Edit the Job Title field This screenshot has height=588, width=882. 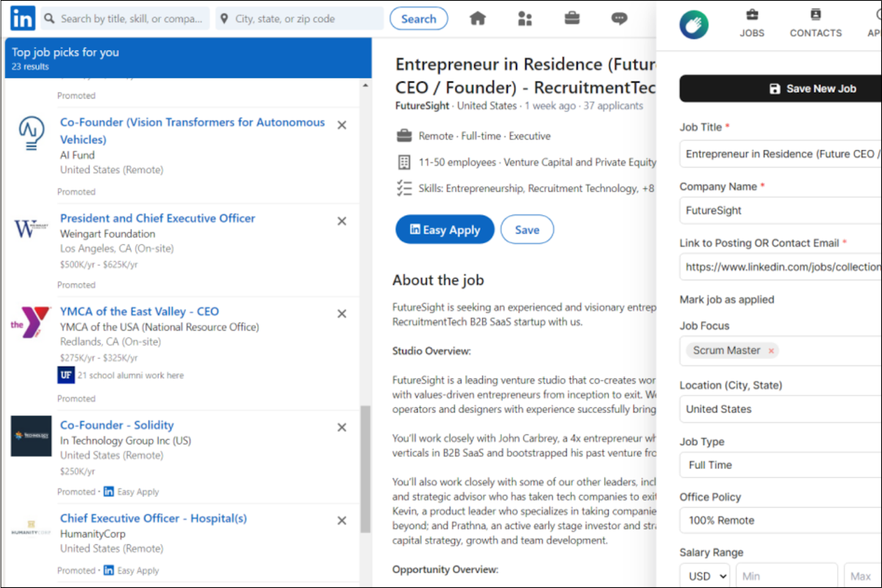(x=781, y=154)
